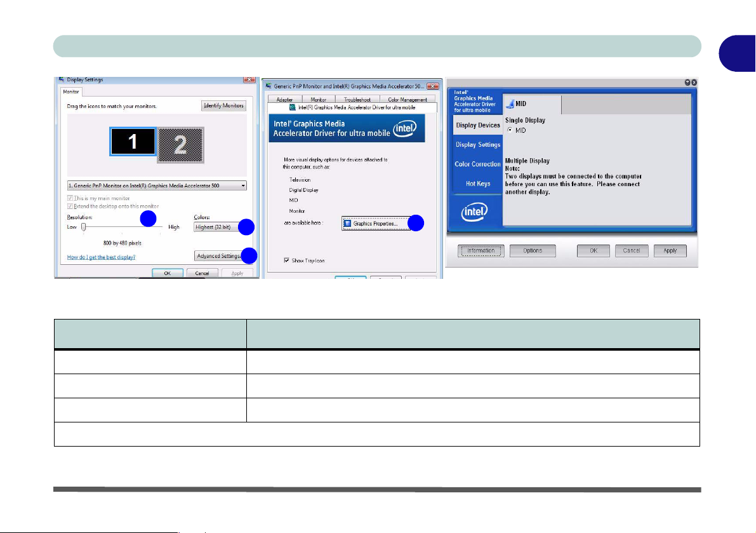Click the 'Digital Display' entry in options list
Image resolution: width=756 pixels, height=533 pixels.
(304, 190)
